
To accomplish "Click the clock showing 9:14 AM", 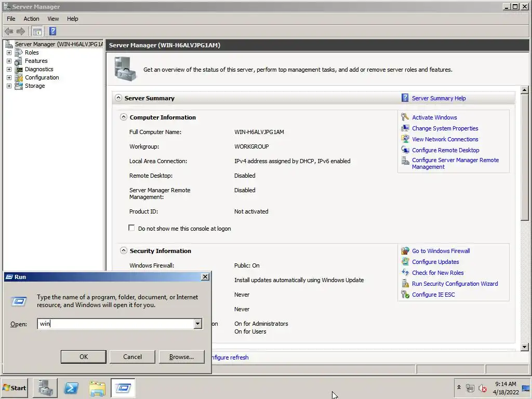I will pyautogui.click(x=506, y=384).
